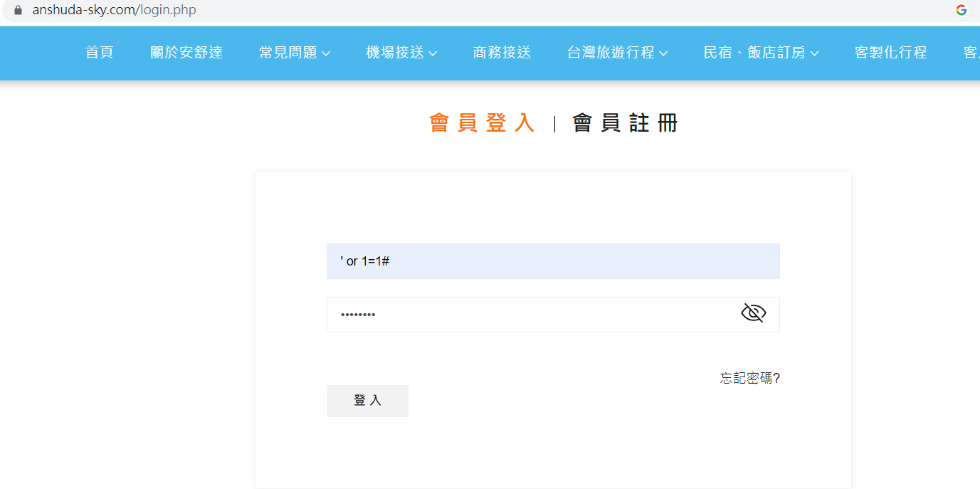Click the password input field
Image resolution: width=980 pixels, height=489 pixels.
[553, 315]
